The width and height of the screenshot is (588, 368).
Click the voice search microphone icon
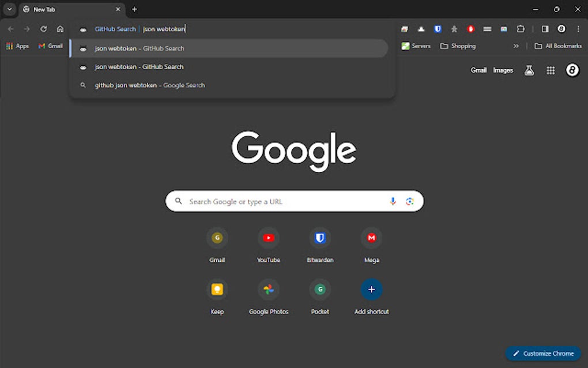(x=393, y=201)
